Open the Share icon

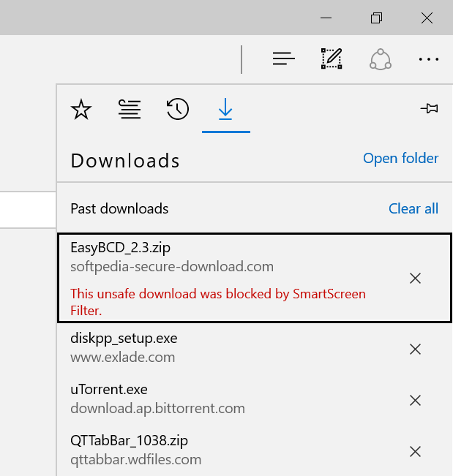click(x=380, y=59)
